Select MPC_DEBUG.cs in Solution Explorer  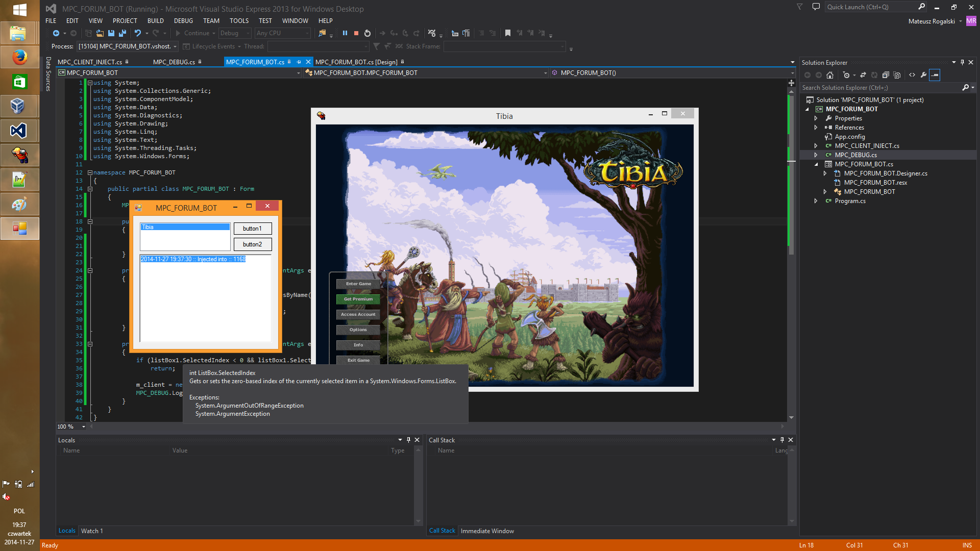coord(855,155)
